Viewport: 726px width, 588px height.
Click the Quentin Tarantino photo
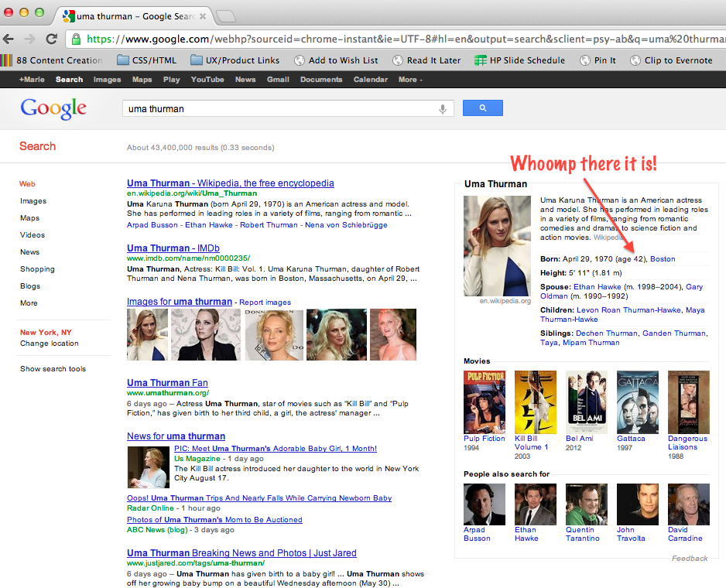point(586,504)
